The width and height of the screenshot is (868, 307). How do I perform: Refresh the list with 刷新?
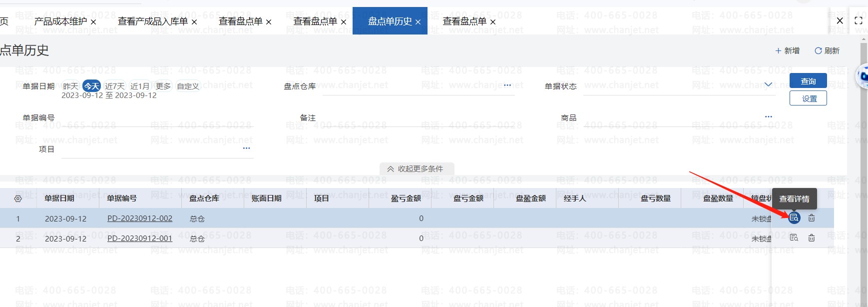coord(827,50)
